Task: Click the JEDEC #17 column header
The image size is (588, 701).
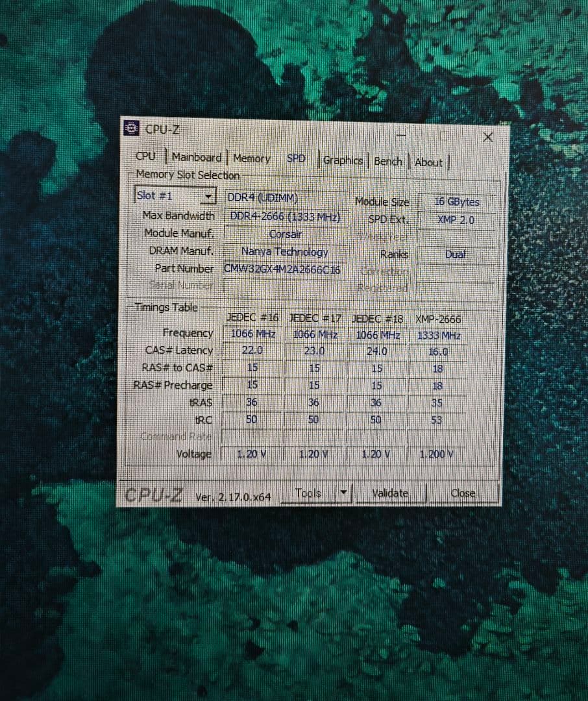Action: (x=315, y=318)
